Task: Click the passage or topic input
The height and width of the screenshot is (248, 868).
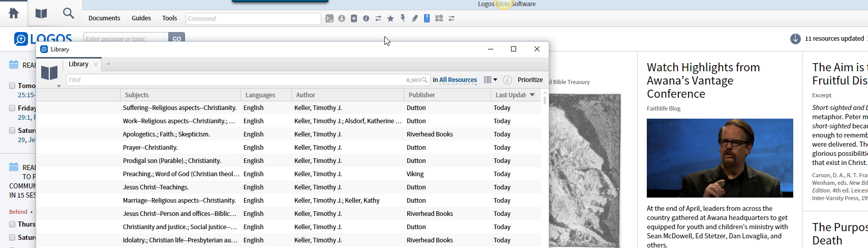Action: (126, 39)
